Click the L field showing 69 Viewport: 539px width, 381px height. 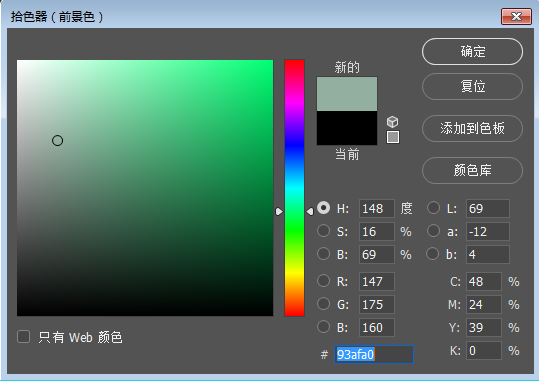tap(487, 208)
